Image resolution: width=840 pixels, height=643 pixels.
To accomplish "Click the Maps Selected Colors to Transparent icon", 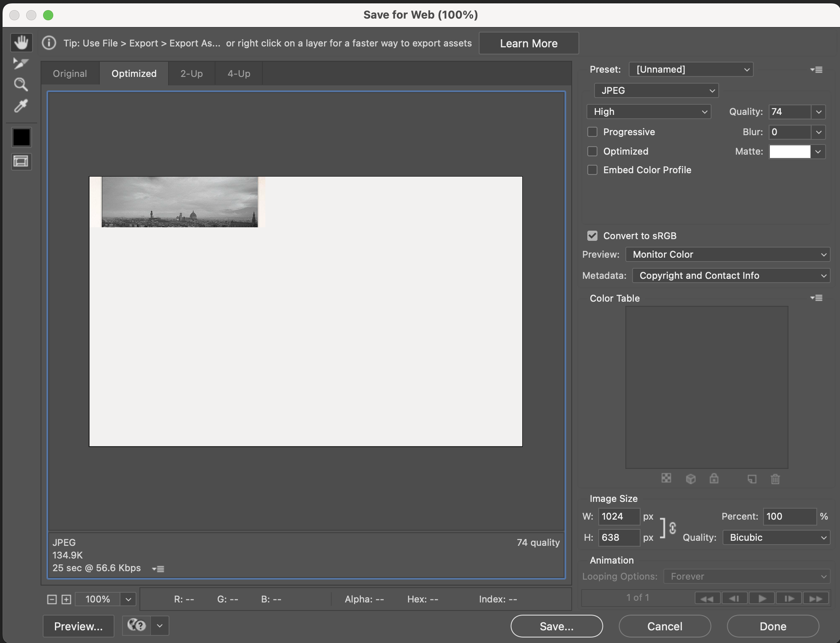I will [x=667, y=479].
